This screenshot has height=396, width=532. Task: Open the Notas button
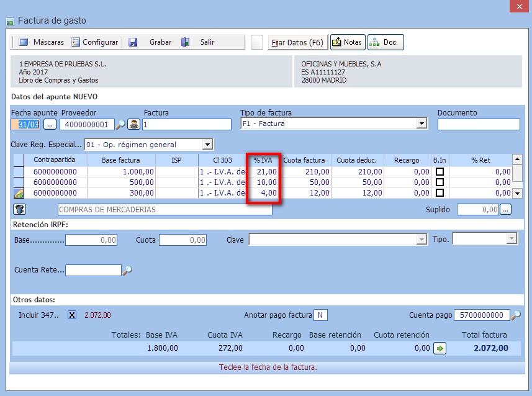point(348,42)
